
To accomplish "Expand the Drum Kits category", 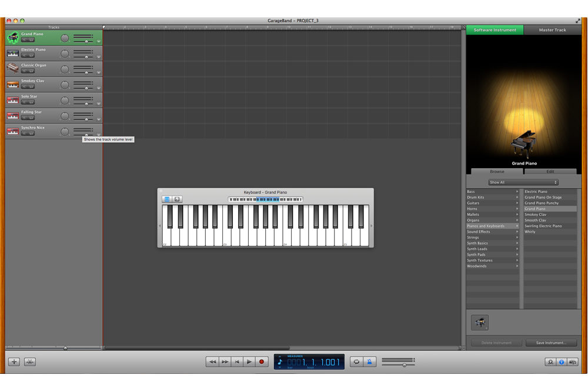I will point(493,197).
